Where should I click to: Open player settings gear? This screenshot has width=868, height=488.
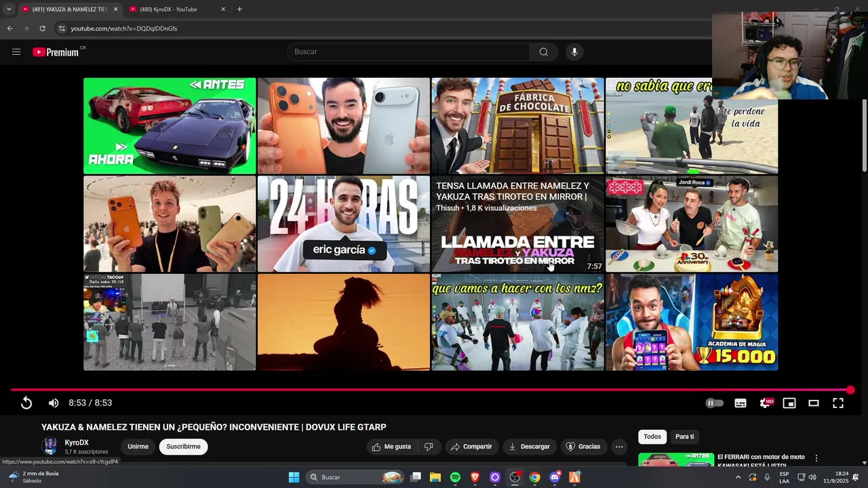[766, 403]
